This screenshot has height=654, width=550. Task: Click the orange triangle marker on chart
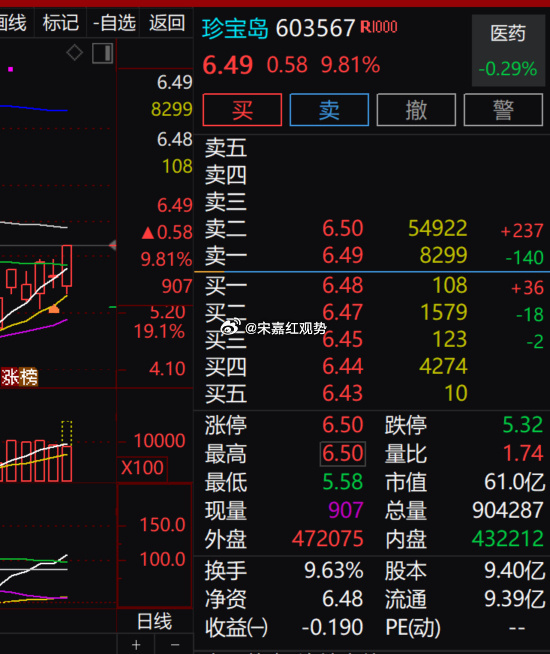tap(54, 309)
